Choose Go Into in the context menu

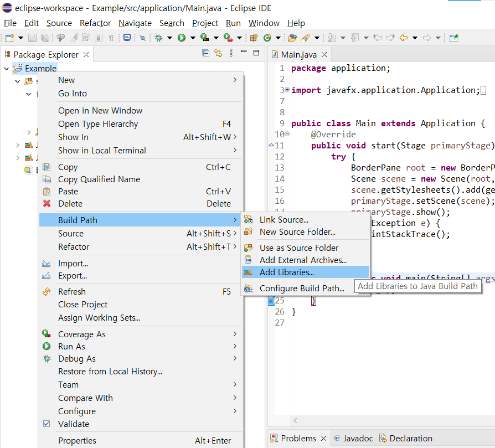(141, 94)
